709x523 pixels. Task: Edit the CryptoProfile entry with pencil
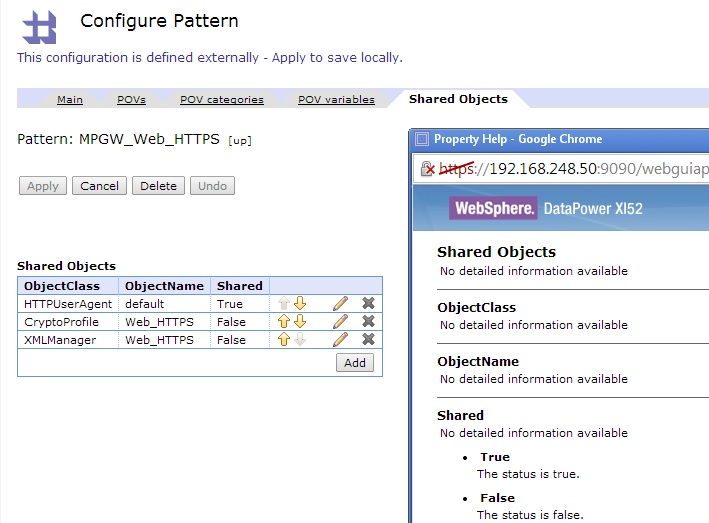pos(340,322)
